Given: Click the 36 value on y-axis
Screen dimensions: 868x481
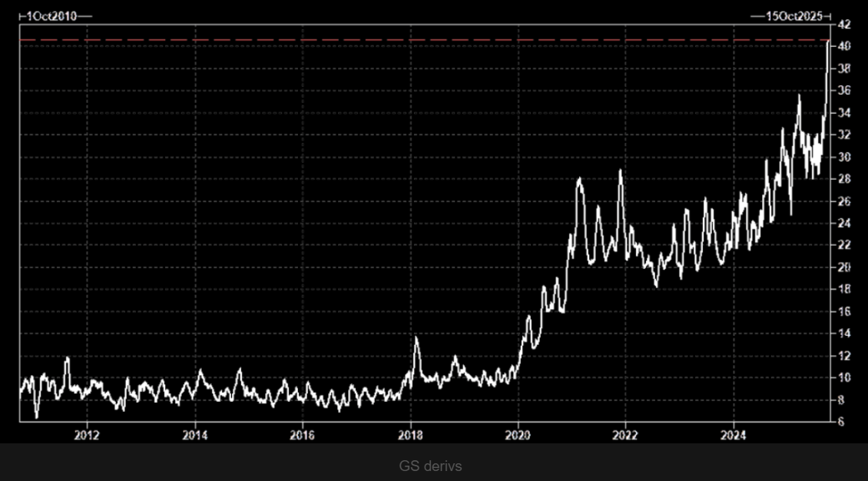Looking at the screenshot, I should pyautogui.click(x=843, y=91).
